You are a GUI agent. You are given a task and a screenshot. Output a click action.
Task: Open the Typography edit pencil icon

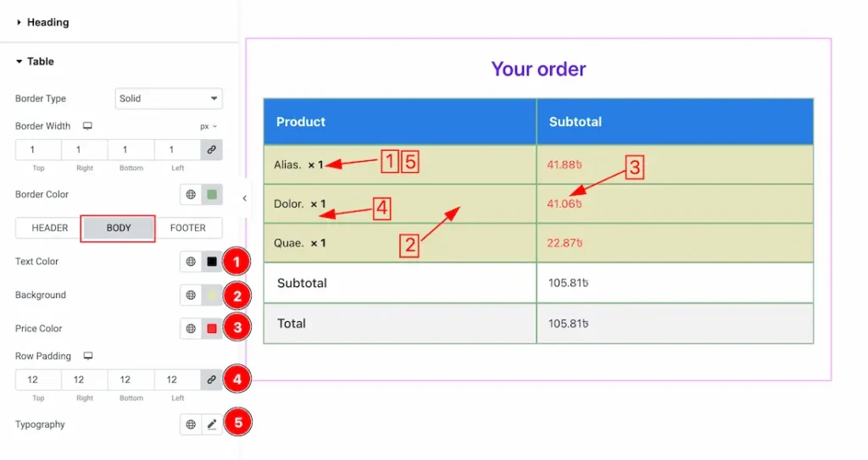click(x=212, y=424)
